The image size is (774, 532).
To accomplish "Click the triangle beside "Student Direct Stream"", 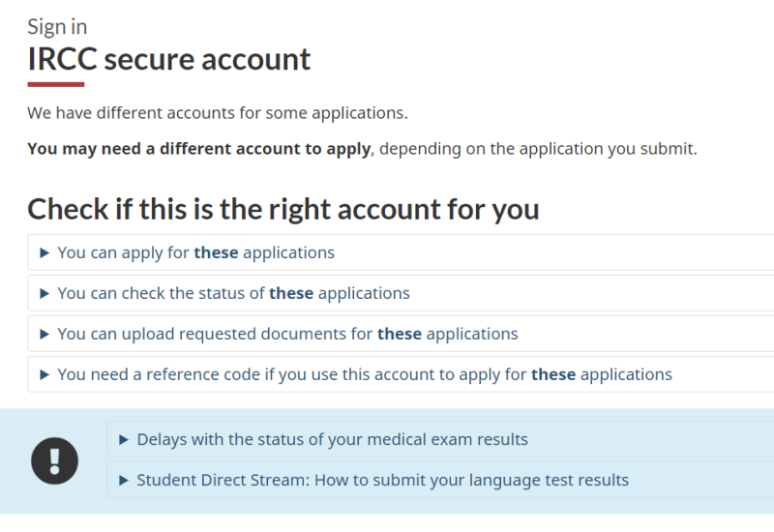I will pos(124,481).
